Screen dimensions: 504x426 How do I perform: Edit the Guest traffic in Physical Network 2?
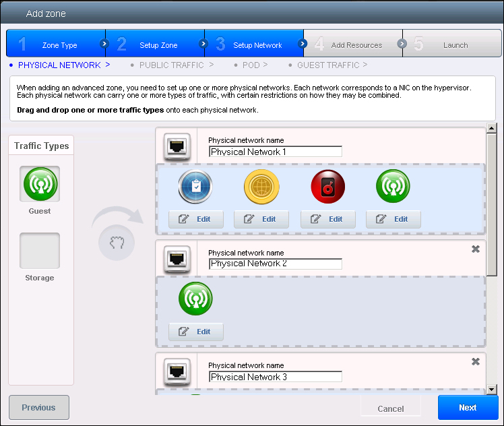(195, 332)
